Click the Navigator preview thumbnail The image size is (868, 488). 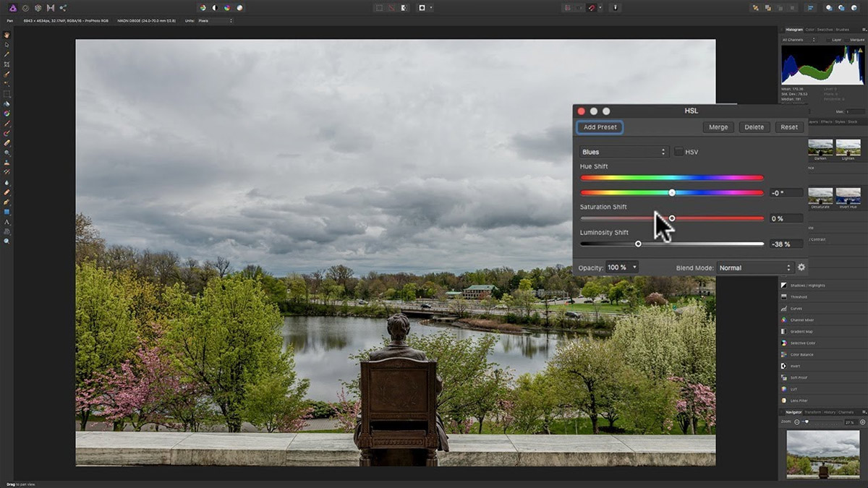coord(822,454)
